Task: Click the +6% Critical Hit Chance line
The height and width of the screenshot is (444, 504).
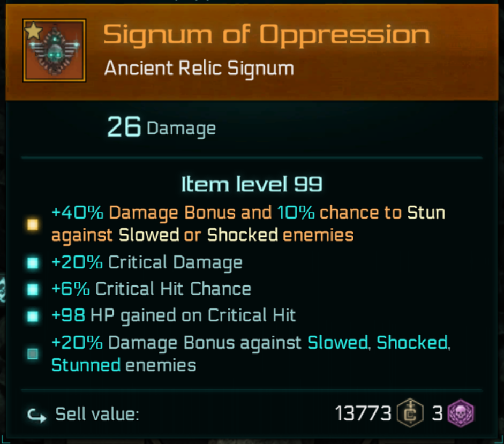Action: tap(151, 289)
